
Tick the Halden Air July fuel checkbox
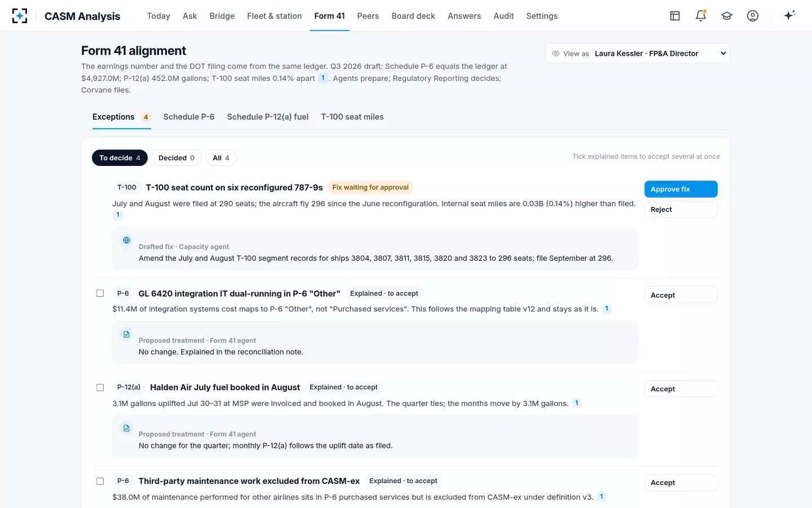tap(100, 388)
